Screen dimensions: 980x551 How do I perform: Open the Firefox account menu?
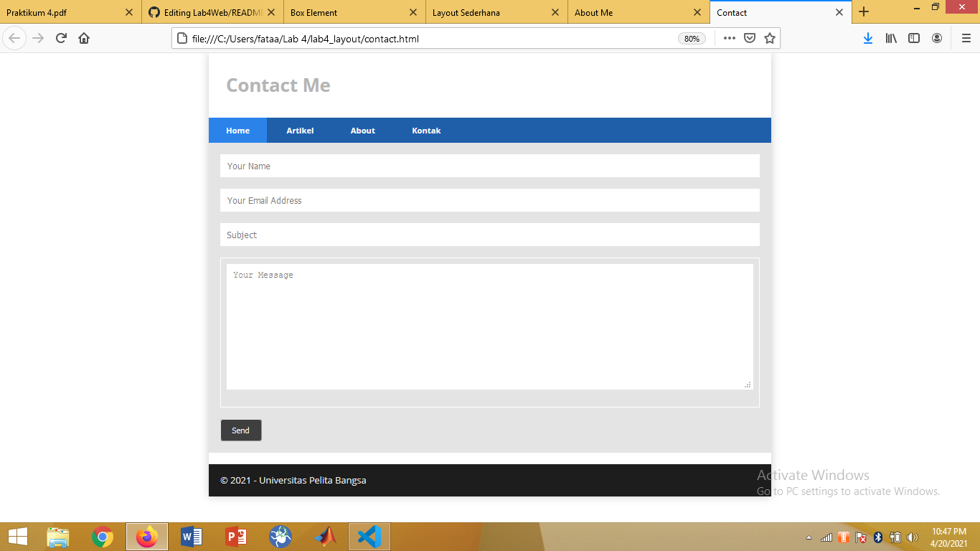coord(937,38)
